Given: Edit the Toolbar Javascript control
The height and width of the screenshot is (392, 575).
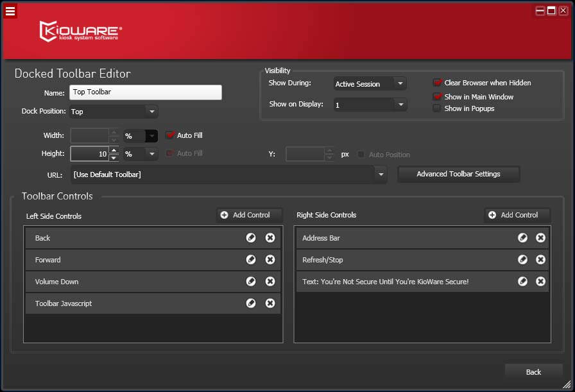Looking at the screenshot, I should tap(251, 303).
